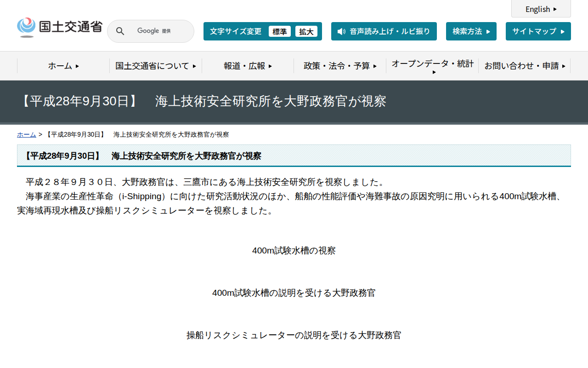Click the ホーム breadcrumb link
The image size is (588, 368).
click(26, 134)
